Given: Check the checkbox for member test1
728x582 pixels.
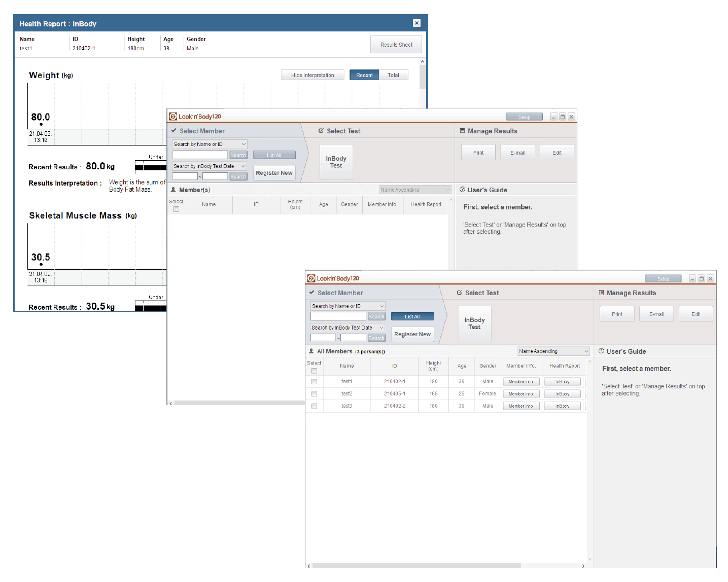Looking at the screenshot, I should 314,382.
